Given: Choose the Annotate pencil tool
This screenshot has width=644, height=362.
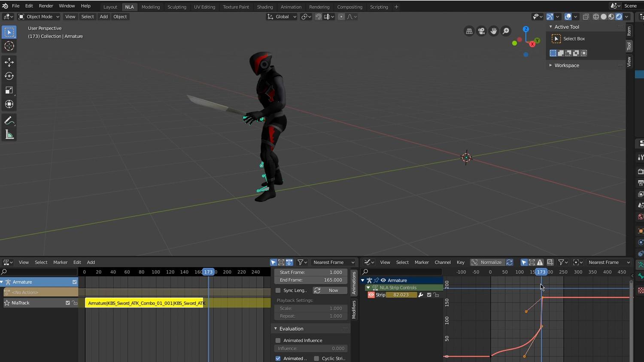Looking at the screenshot, I should click(x=9, y=121).
